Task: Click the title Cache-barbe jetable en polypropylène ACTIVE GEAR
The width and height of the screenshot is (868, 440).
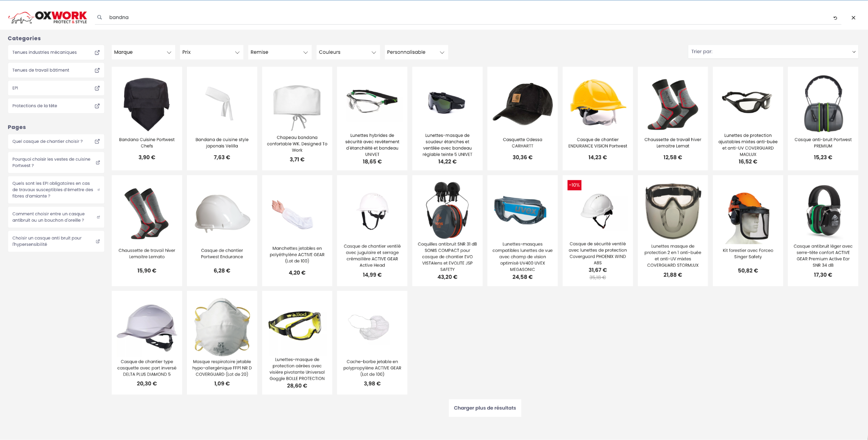Action: pos(372,368)
